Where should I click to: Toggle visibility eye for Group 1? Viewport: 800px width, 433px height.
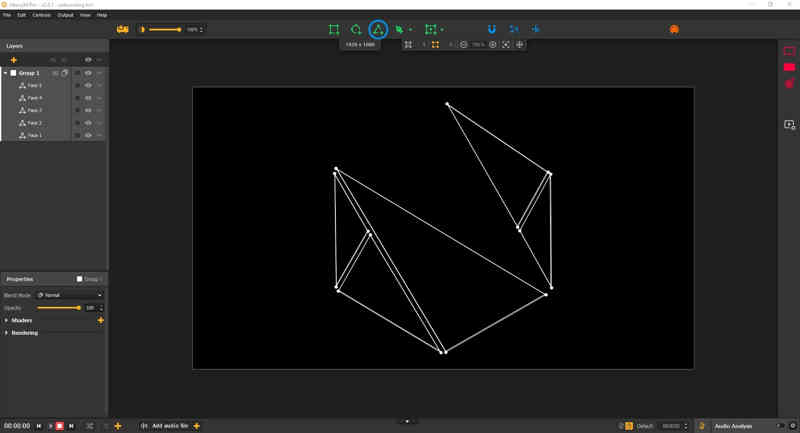click(x=88, y=73)
